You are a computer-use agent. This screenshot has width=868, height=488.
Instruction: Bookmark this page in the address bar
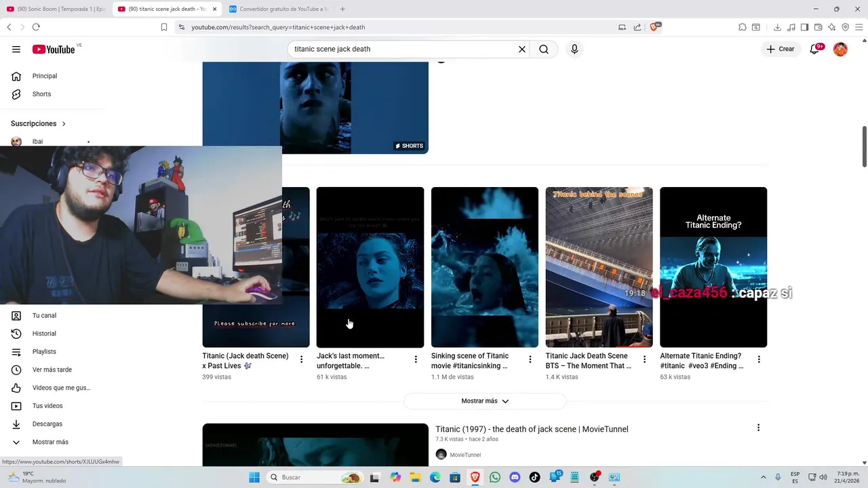click(164, 27)
